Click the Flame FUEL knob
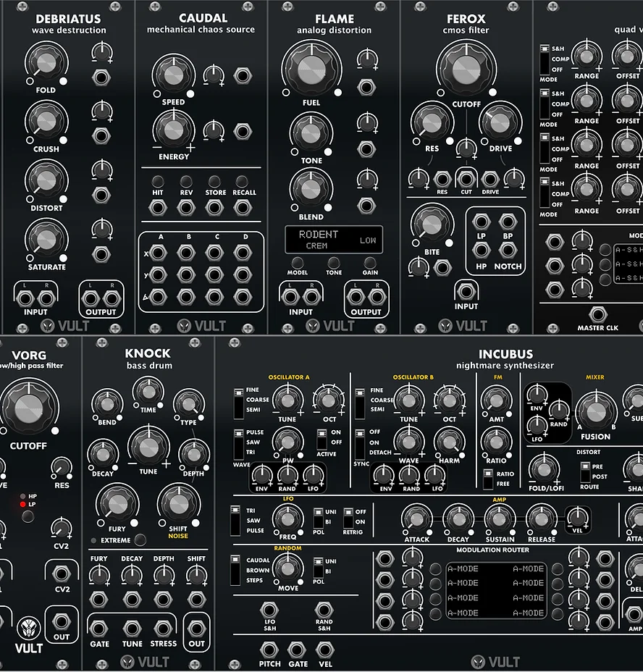Image resolution: width=643 pixels, height=672 pixels. click(x=311, y=69)
